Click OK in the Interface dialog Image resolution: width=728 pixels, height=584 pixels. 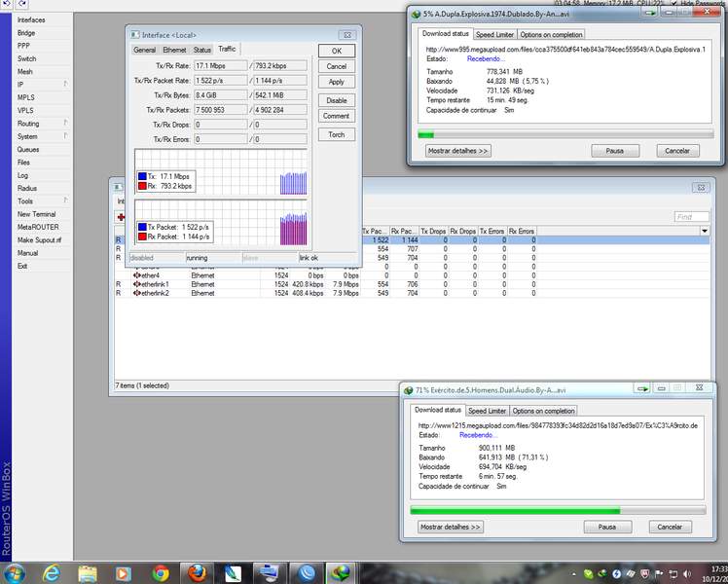coord(337,51)
